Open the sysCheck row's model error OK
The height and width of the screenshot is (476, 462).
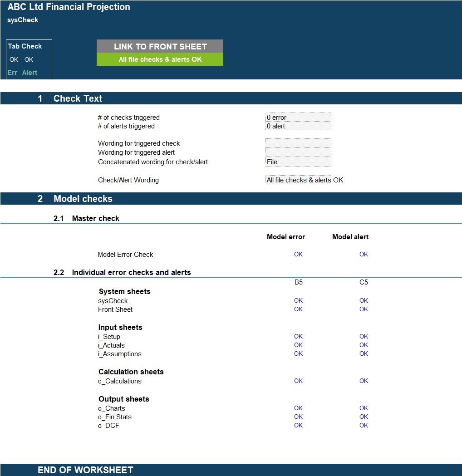coord(298,301)
